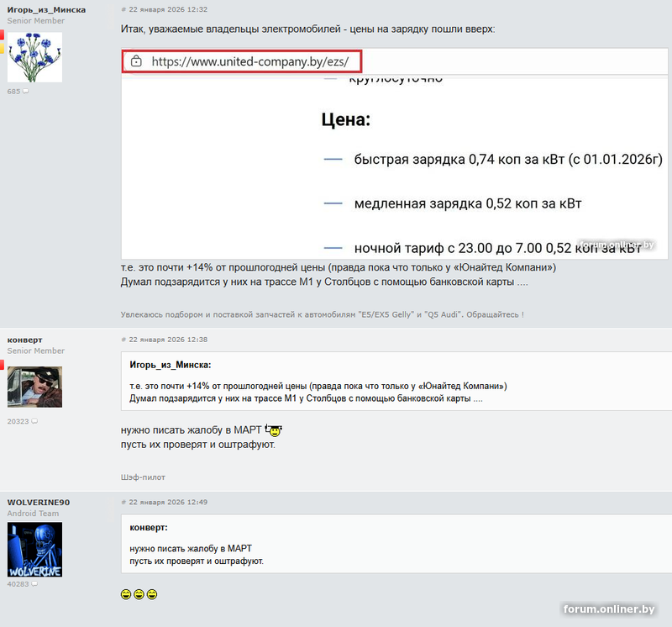The height and width of the screenshot is (627, 672).
Task: Click the date '22 января 2026 12:32'
Action: coord(168,9)
